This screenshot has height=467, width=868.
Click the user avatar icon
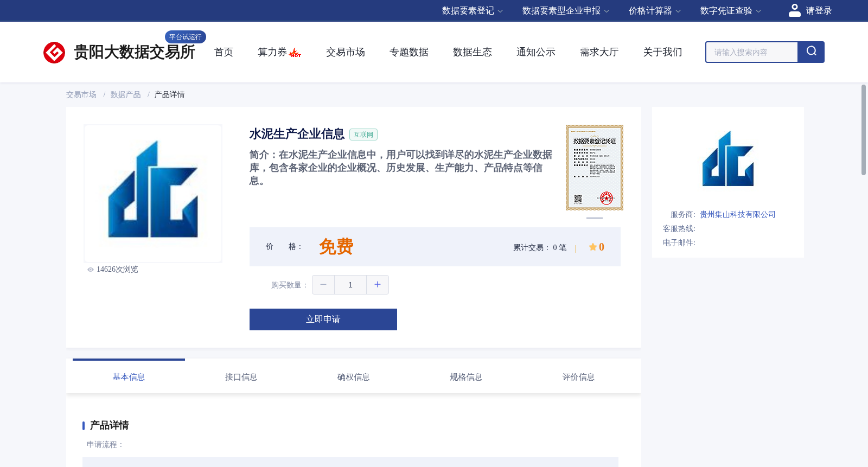[x=795, y=10]
